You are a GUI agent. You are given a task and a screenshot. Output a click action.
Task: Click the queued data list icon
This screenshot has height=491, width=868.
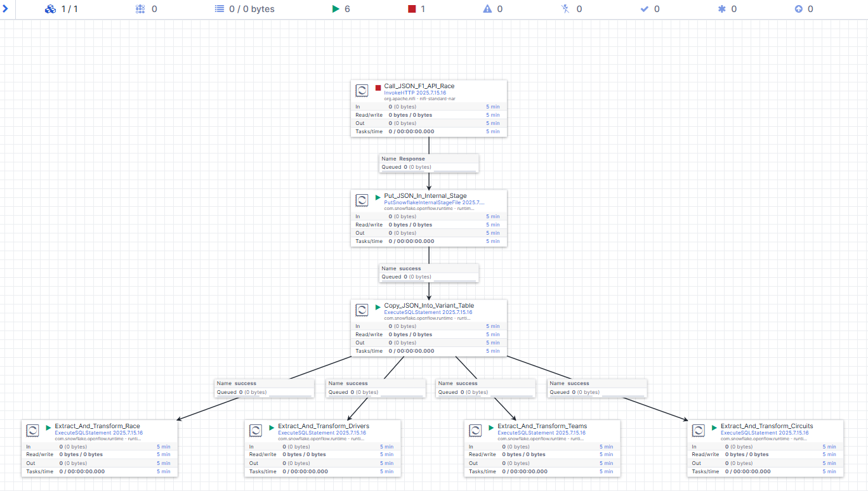coord(220,9)
